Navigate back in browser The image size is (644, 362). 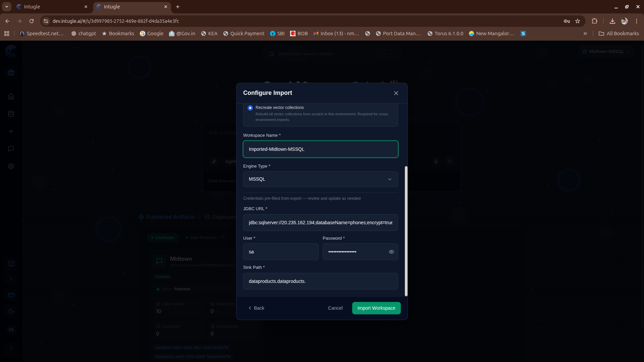pos(7,21)
